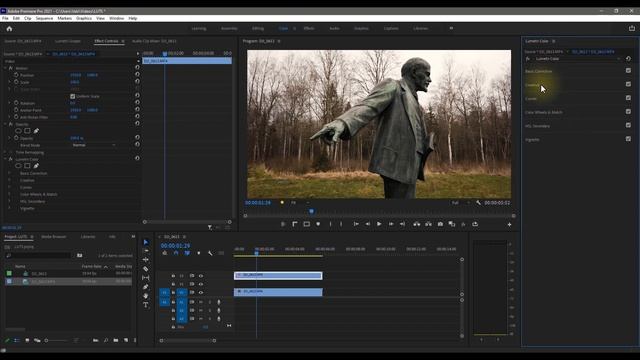Viewport: 640px width, 360px height.
Task: Create rectangle mask under Lumetri Color effect
Action: click(27, 166)
